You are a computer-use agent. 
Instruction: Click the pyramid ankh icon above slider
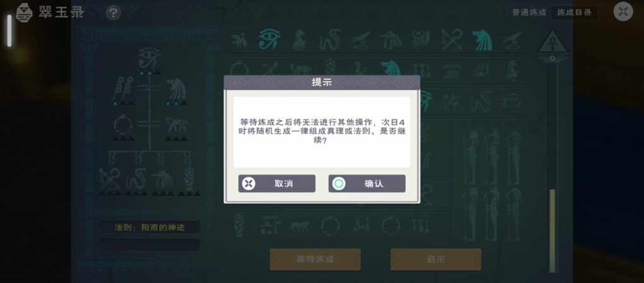(x=552, y=42)
